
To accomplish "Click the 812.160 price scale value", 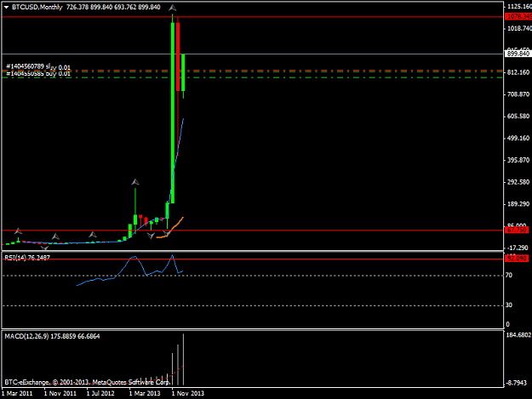I will pyautogui.click(x=518, y=72).
